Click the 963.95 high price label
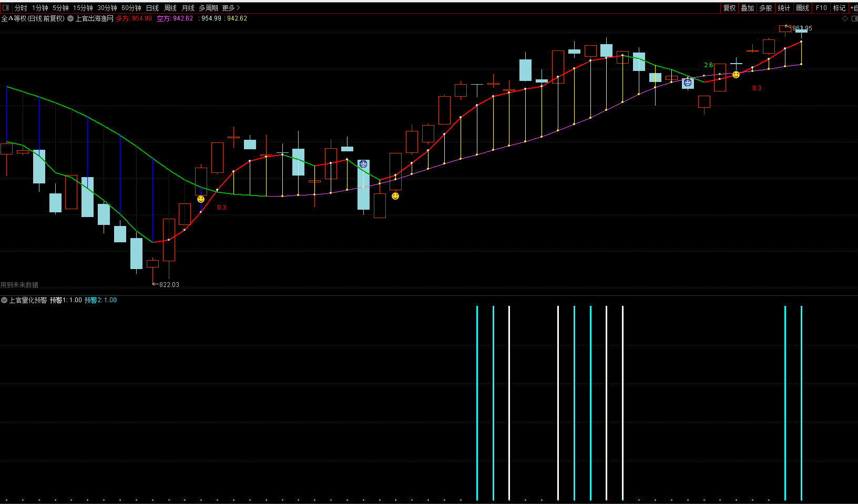This screenshot has height=504, width=858. tap(802, 28)
